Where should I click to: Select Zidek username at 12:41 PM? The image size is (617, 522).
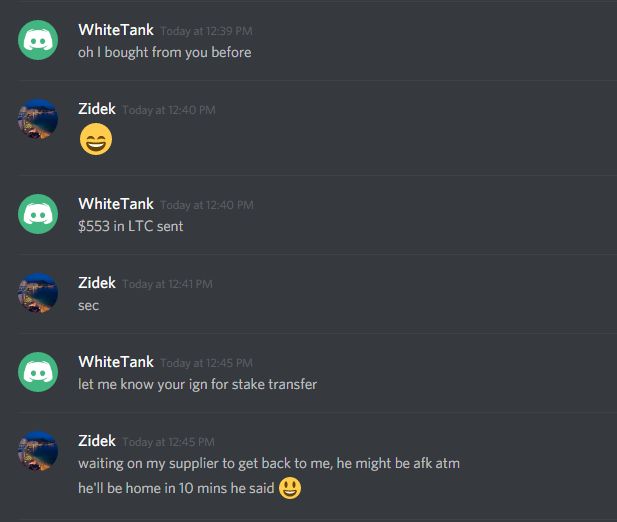(97, 283)
